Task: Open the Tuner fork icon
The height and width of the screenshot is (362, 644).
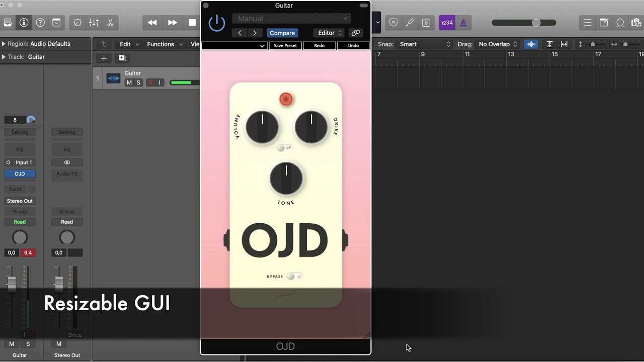Action: tap(410, 23)
